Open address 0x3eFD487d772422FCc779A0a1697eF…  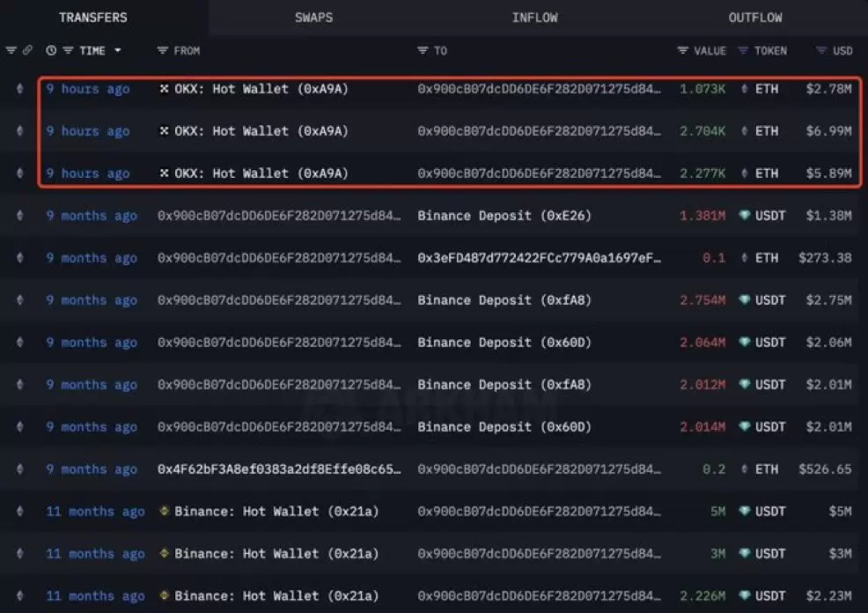[539, 257]
